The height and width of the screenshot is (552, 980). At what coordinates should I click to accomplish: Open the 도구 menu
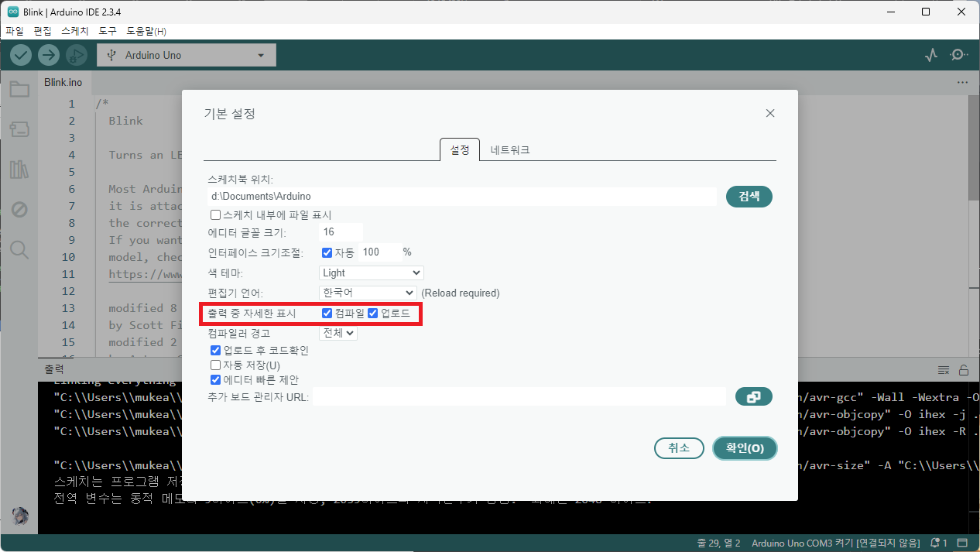tap(108, 32)
